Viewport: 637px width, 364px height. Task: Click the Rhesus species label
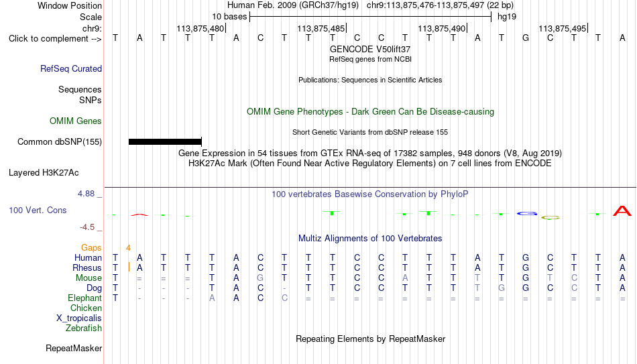coord(87,268)
